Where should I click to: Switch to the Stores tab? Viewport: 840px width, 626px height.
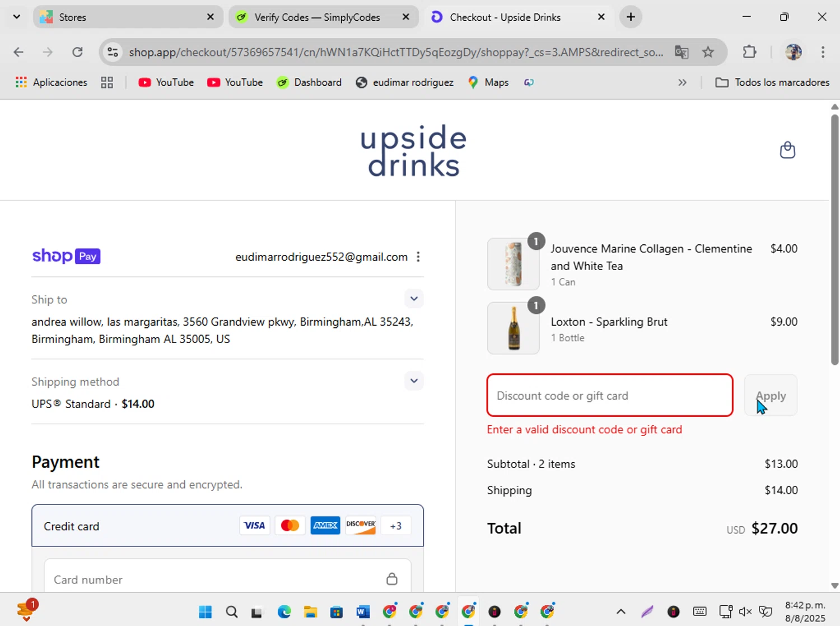pyautogui.click(x=128, y=17)
